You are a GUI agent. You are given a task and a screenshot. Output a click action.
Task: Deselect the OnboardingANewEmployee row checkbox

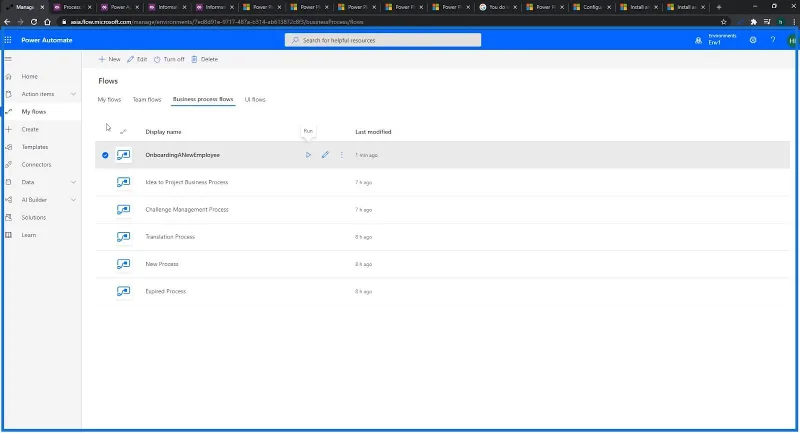(105, 155)
